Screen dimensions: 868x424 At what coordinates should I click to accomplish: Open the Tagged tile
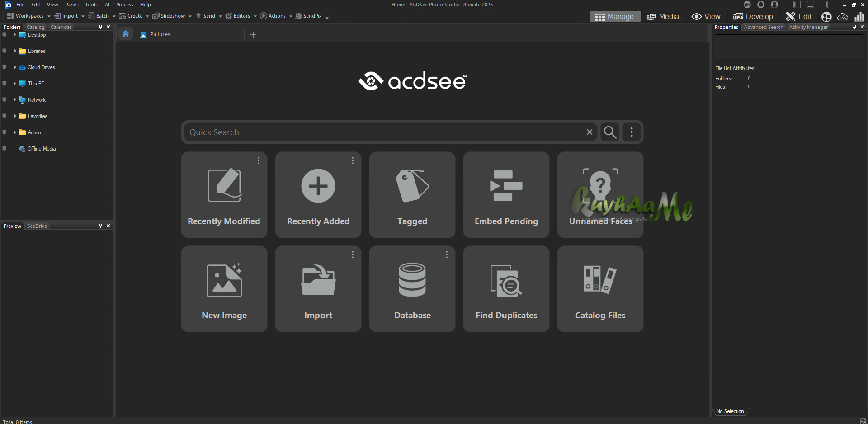[412, 195]
